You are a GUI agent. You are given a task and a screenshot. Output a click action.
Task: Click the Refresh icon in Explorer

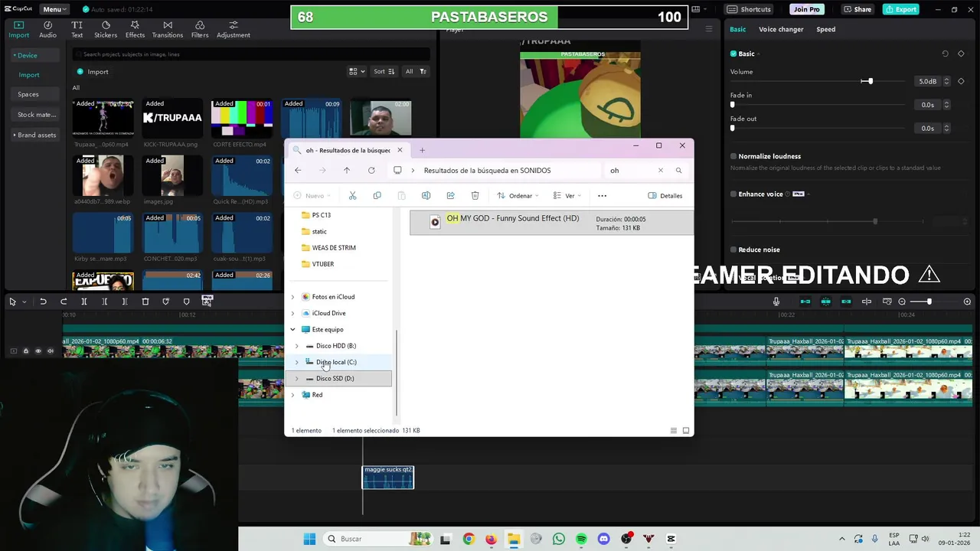[371, 170]
